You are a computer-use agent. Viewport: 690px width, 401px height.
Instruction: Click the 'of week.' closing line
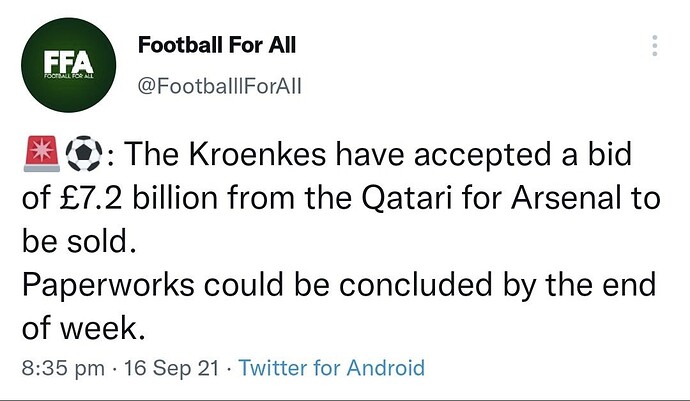(x=83, y=328)
